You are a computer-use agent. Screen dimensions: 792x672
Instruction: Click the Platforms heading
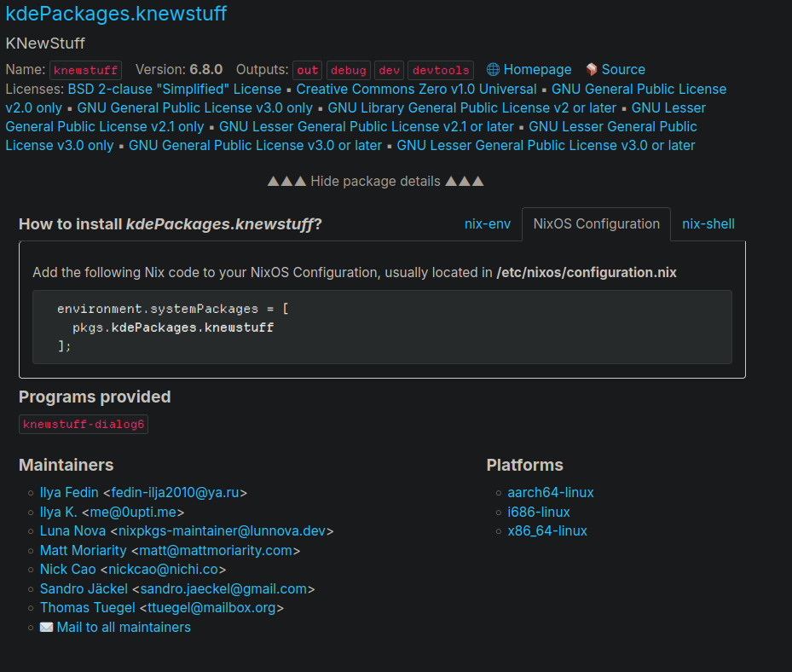(x=525, y=465)
